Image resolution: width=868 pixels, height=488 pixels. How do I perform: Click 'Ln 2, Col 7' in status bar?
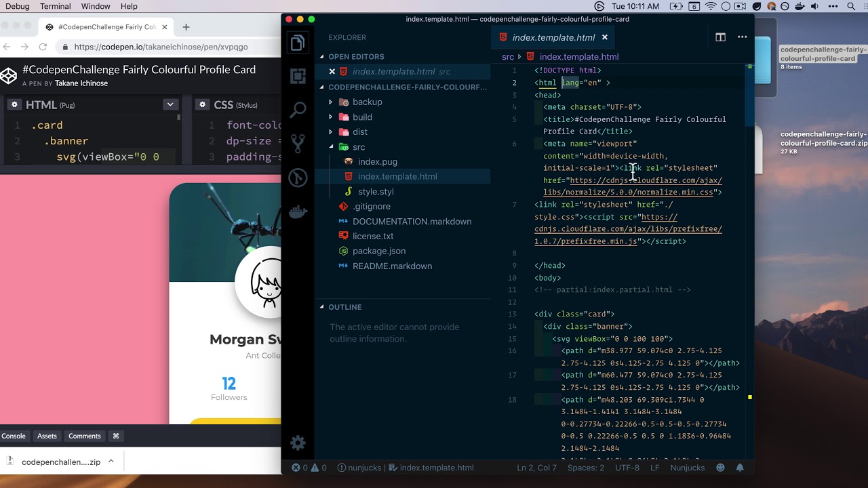pyautogui.click(x=537, y=468)
